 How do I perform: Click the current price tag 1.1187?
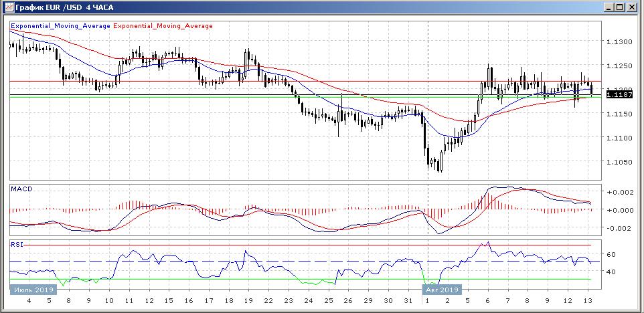point(617,95)
